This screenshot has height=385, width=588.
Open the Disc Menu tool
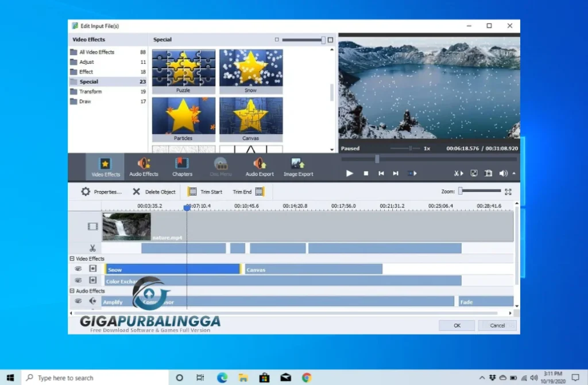(220, 166)
